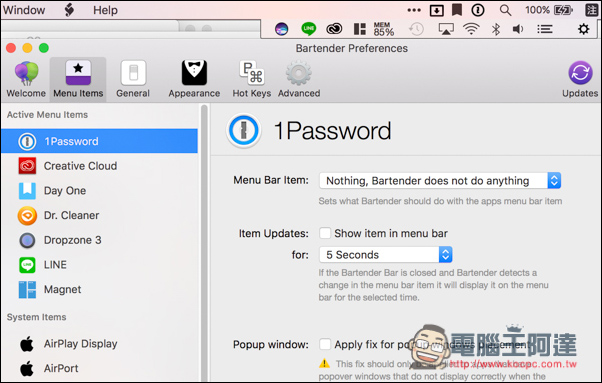
Task: Click the Dropzone download icon in menu bar
Action: tap(437, 10)
